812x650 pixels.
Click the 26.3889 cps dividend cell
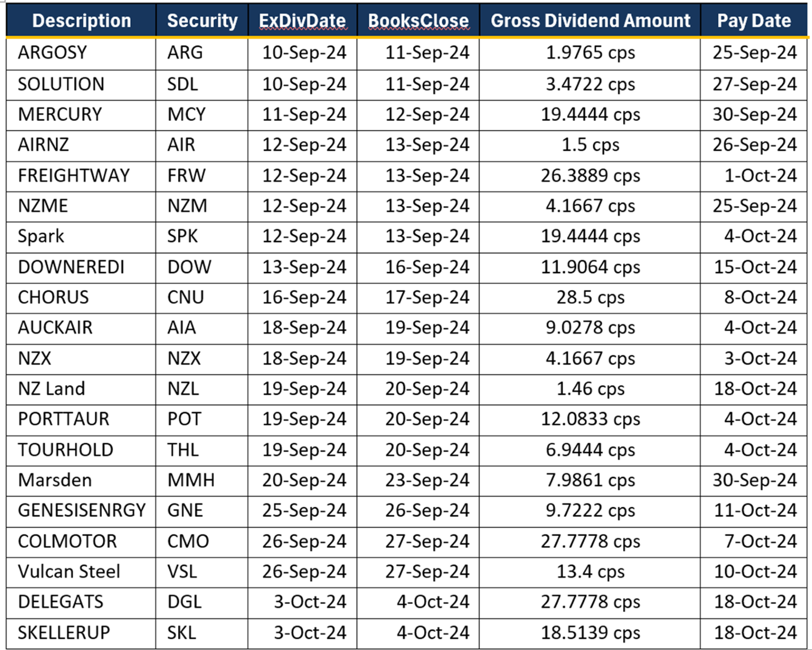[590, 176]
